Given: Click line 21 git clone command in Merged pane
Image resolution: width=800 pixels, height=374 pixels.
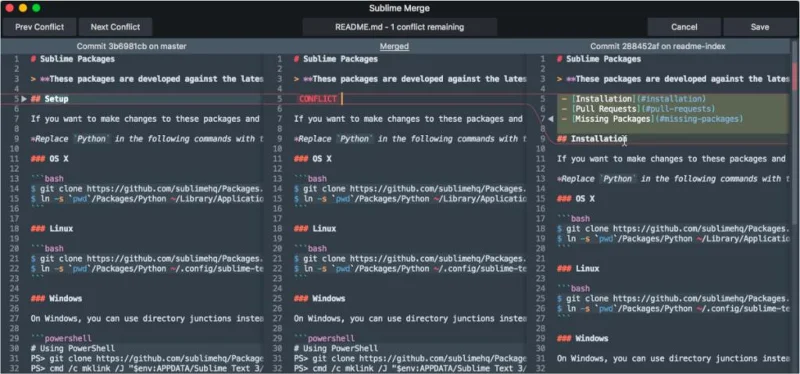Looking at the screenshot, I should (x=410, y=259).
